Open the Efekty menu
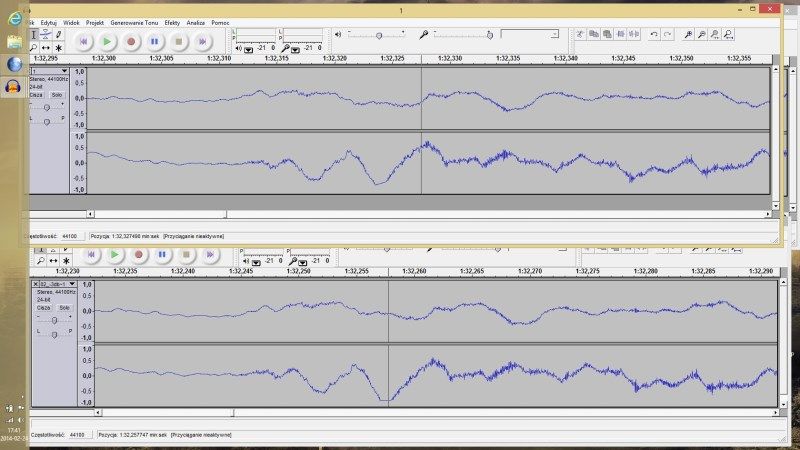Viewport: 800px width, 450px height. click(x=172, y=23)
